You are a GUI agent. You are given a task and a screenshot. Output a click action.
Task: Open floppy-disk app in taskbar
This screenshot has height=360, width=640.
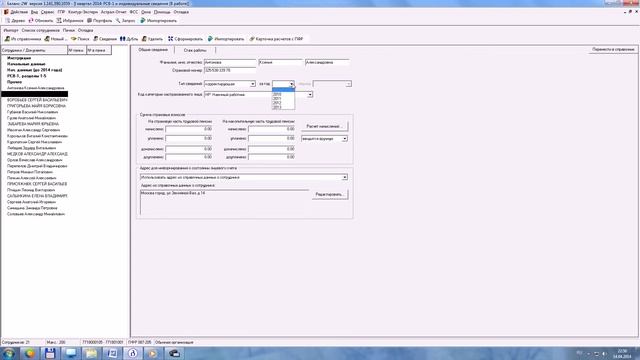[50, 353]
